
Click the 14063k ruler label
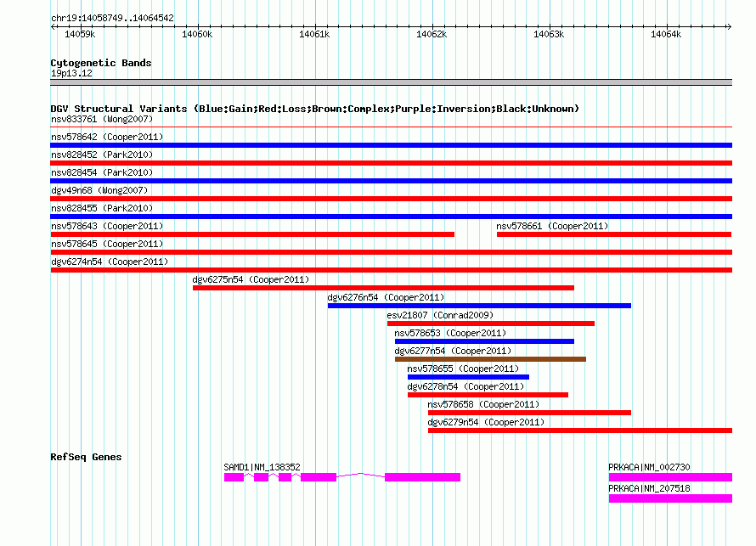pos(549,34)
